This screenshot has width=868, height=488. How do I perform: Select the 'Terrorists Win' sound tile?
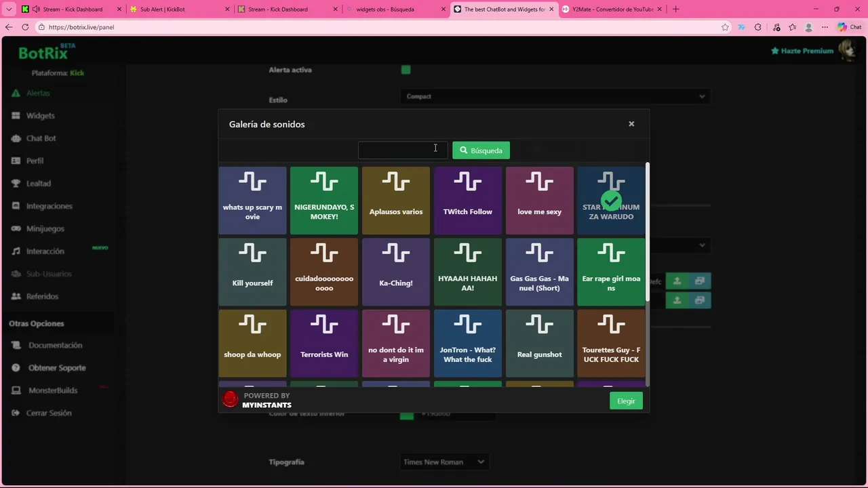(324, 344)
